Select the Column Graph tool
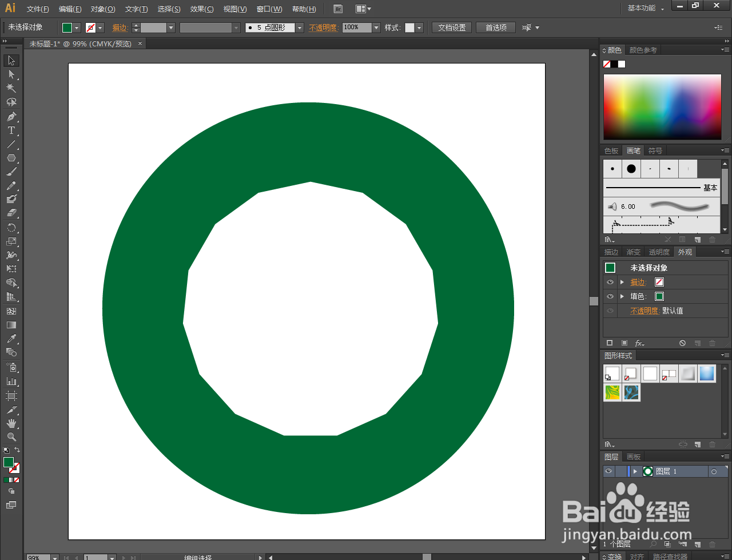The height and width of the screenshot is (560, 732). coord(11,381)
